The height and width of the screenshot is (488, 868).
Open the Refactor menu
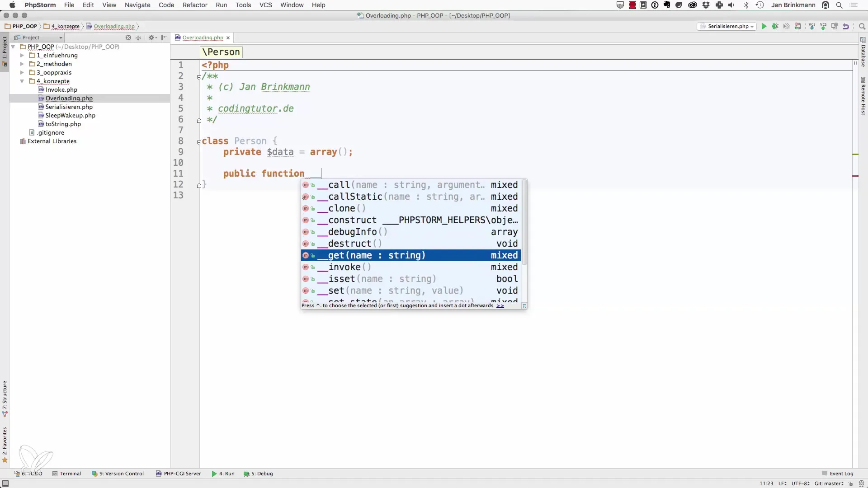pos(195,5)
